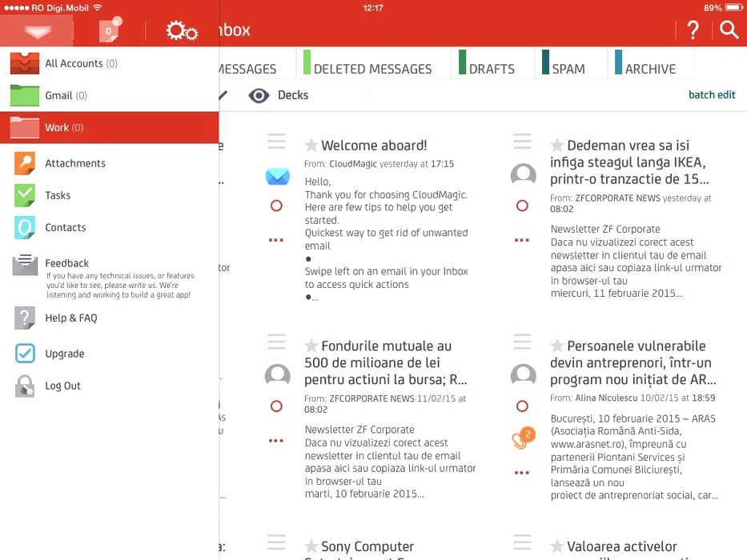The height and width of the screenshot is (560, 747).
Task: Open Tasks in the sidebar
Action: pos(58,195)
